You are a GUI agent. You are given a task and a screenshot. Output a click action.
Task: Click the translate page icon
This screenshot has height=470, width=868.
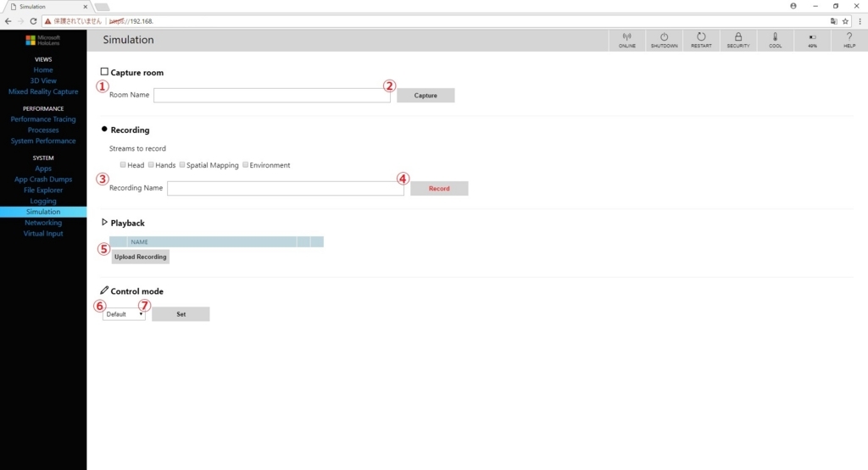(x=834, y=21)
